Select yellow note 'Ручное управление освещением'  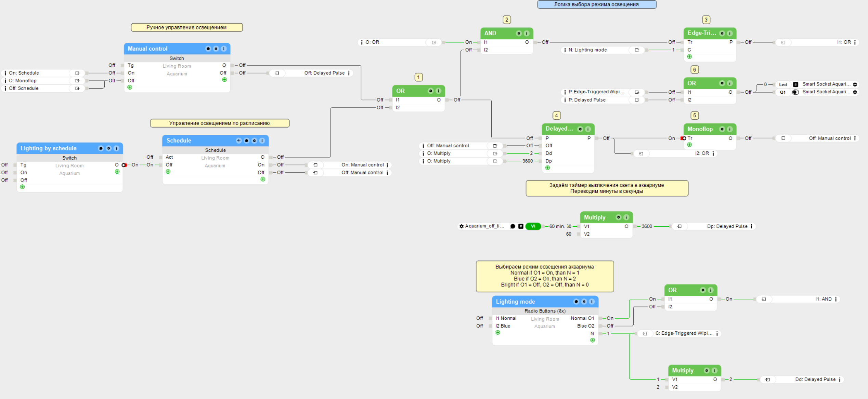(x=187, y=27)
